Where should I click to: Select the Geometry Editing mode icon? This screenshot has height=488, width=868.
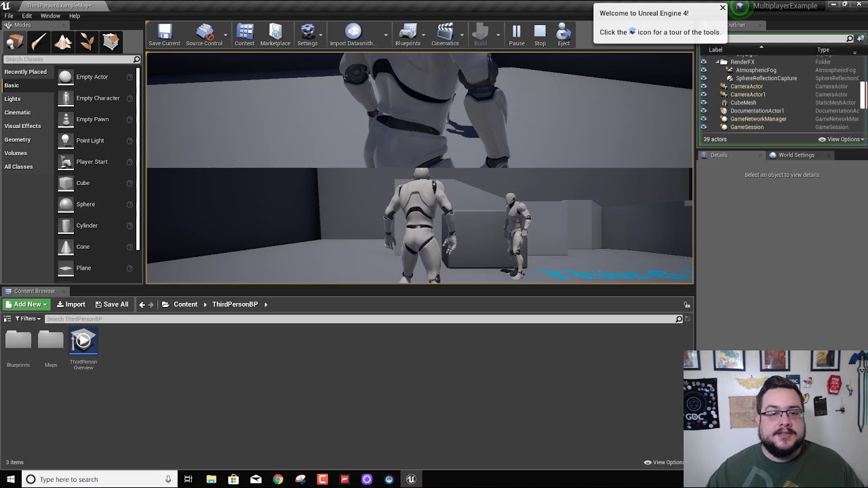tap(111, 42)
